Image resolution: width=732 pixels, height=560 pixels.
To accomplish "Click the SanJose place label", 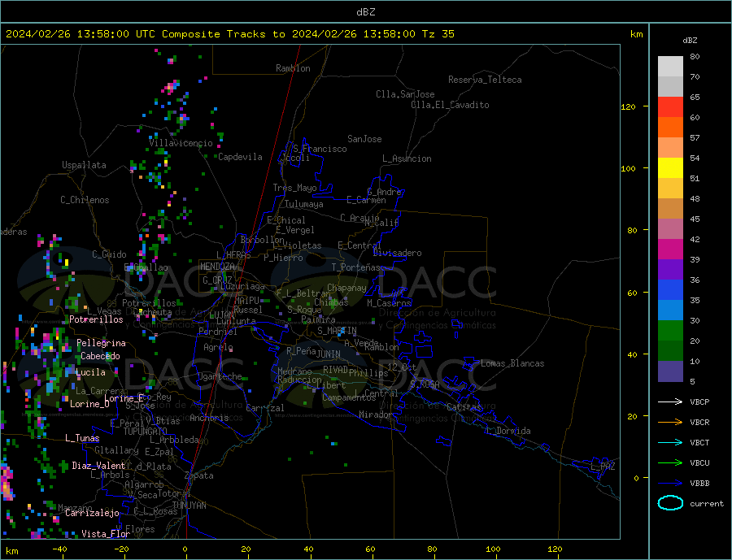I will point(364,139).
